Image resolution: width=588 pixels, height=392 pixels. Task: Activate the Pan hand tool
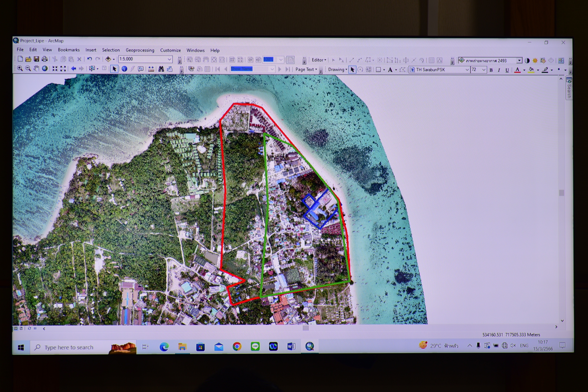(36, 68)
